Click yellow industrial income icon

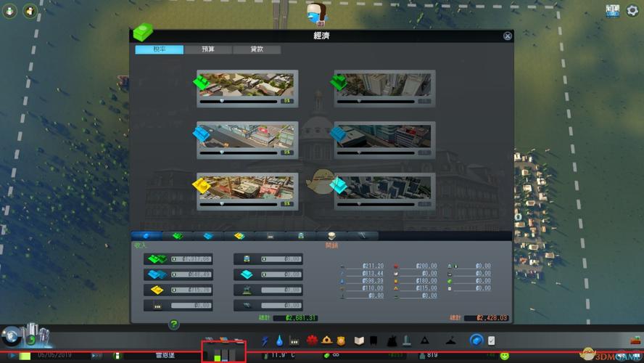click(x=157, y=290)
